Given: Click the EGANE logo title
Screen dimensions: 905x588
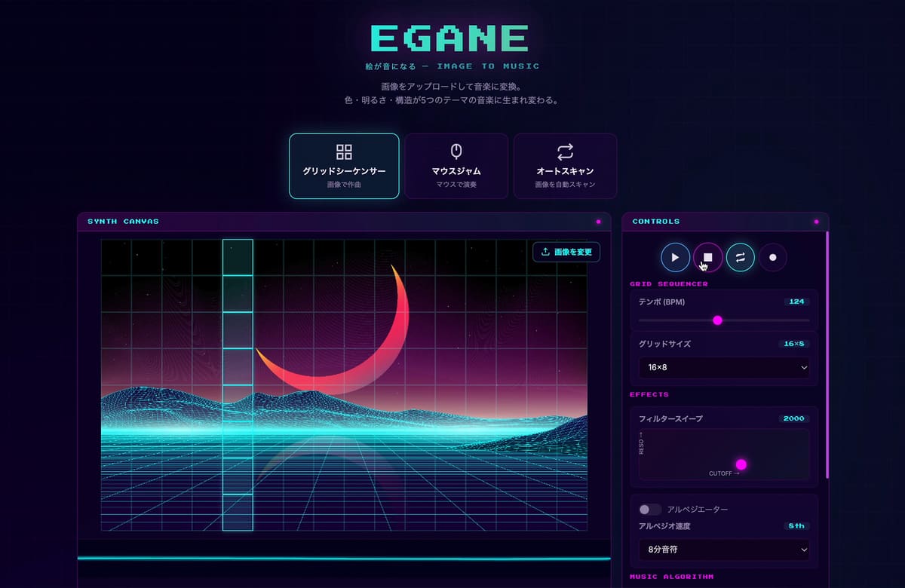Looking at the screenshot, I should [450, 38].
